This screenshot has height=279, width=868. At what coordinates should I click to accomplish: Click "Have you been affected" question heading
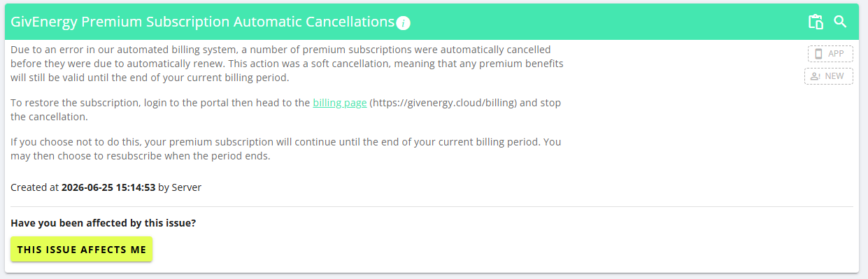104,224
